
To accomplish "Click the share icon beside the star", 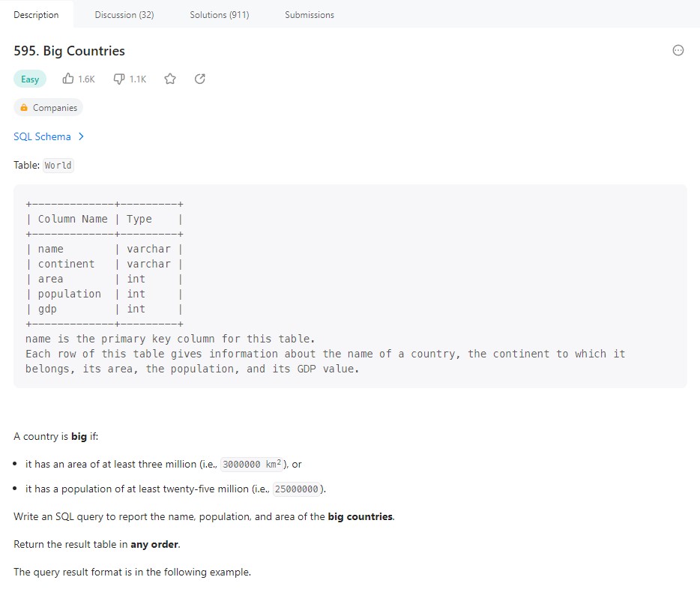I will coord(199,79).
